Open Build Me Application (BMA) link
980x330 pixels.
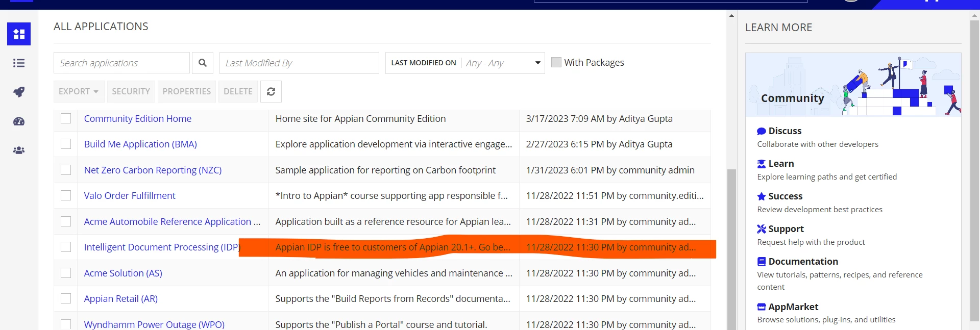point(140,144)
